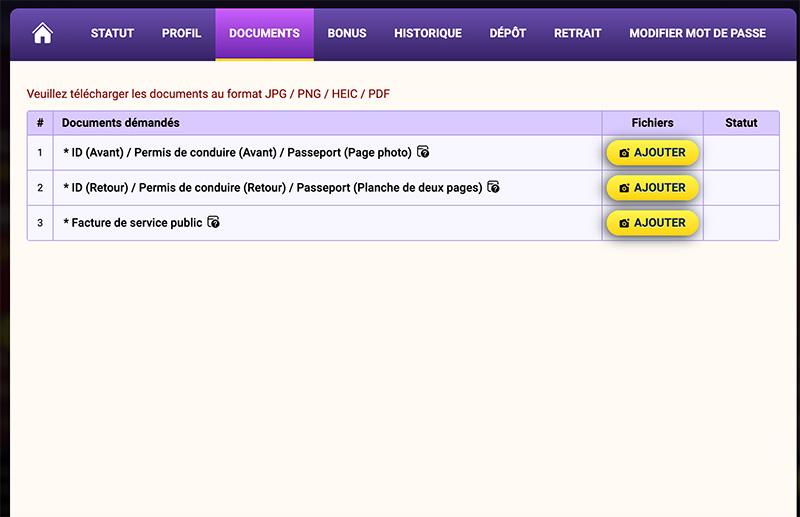Go to the DÉPÔT tab
The height and width of the screenshot is (517, 800).
coord(508,33)
